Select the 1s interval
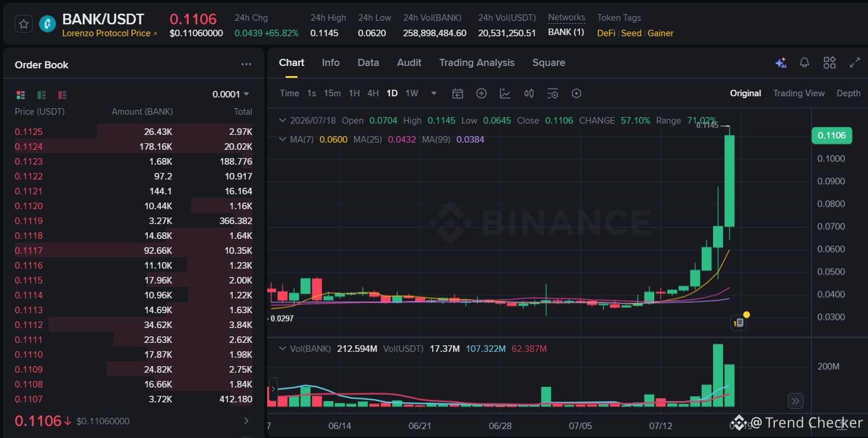 coord(312,93)
